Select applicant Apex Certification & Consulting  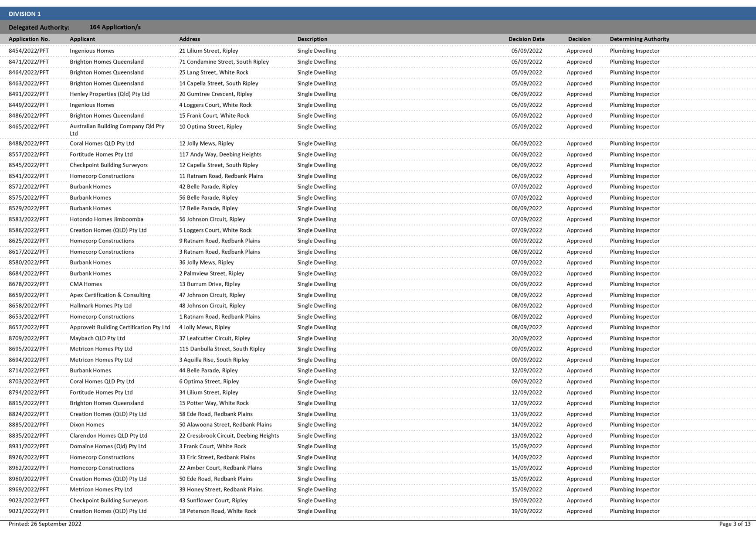(110, 295)
